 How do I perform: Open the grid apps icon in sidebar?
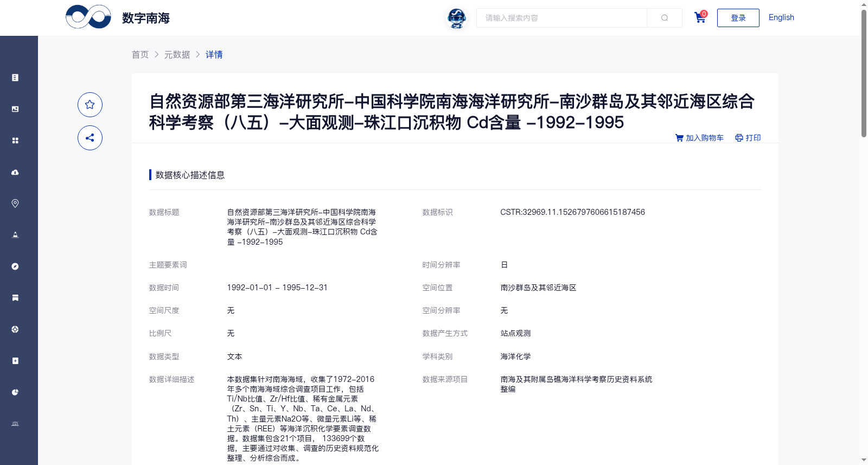[x=15, y=141]
